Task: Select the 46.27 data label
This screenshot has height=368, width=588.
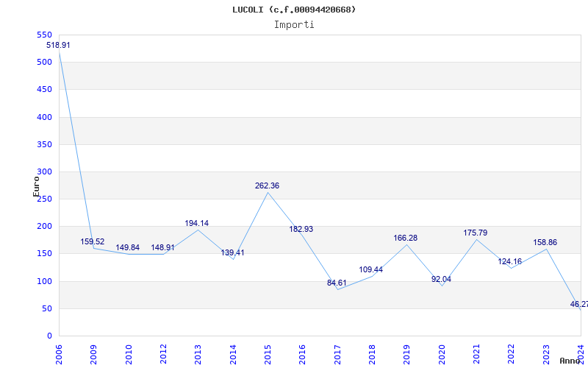Action: pos(579,305)
